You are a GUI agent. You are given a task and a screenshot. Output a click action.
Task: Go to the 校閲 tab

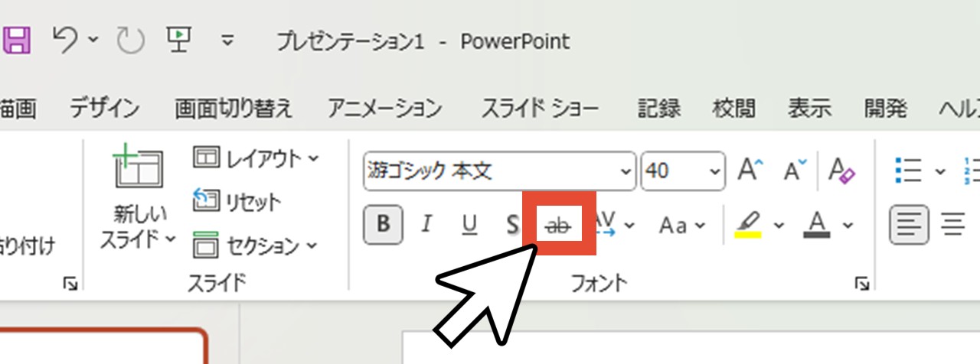pos(734,108)
